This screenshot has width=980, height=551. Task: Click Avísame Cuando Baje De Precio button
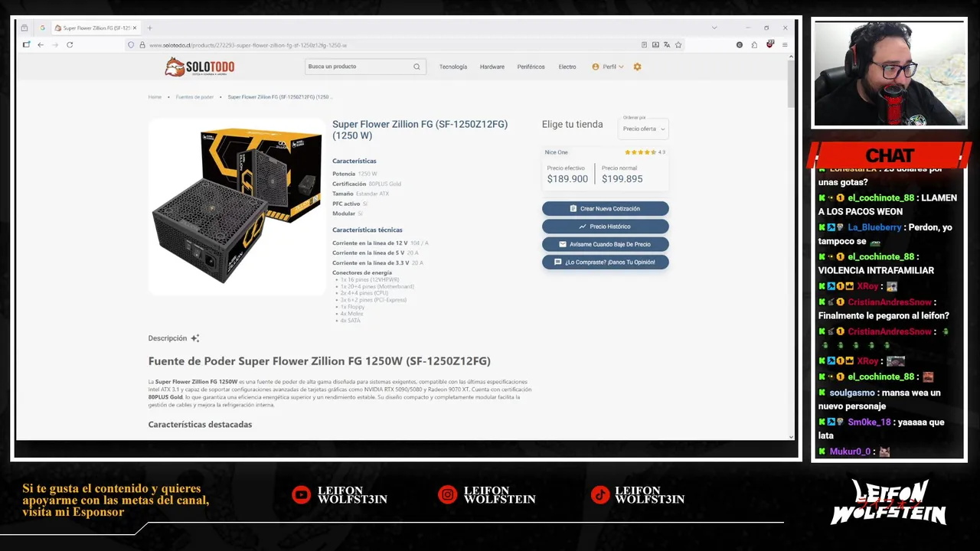pos(606,244)
